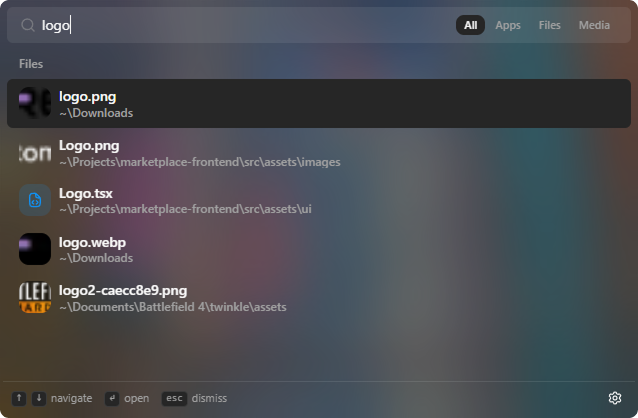The height and width of the screenshot is (418, 638).
Task: Select the marketplace-frontend Logo.png thumbnail
Action: coord(35,153)
